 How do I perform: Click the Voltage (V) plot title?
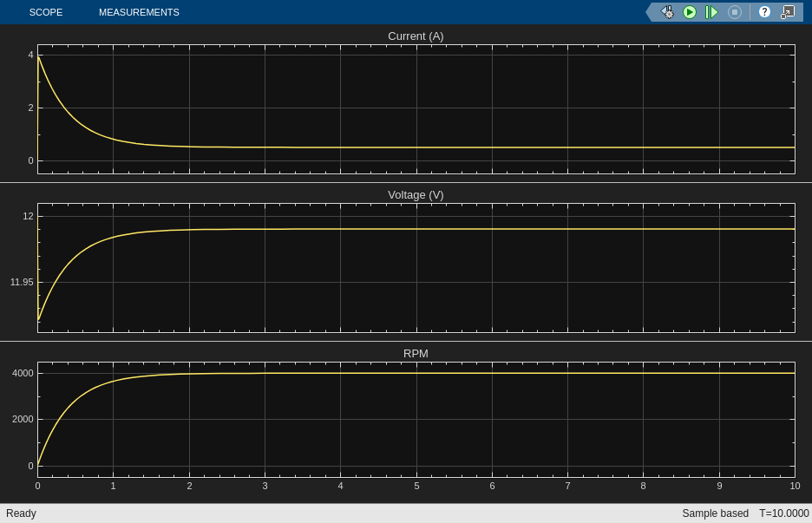(x=416, y=194)
